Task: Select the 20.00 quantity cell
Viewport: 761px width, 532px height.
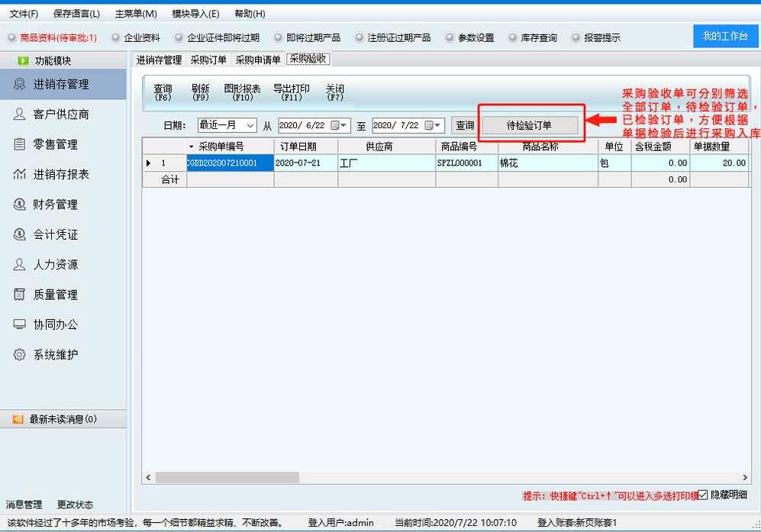Action: (x=719, y=163)
